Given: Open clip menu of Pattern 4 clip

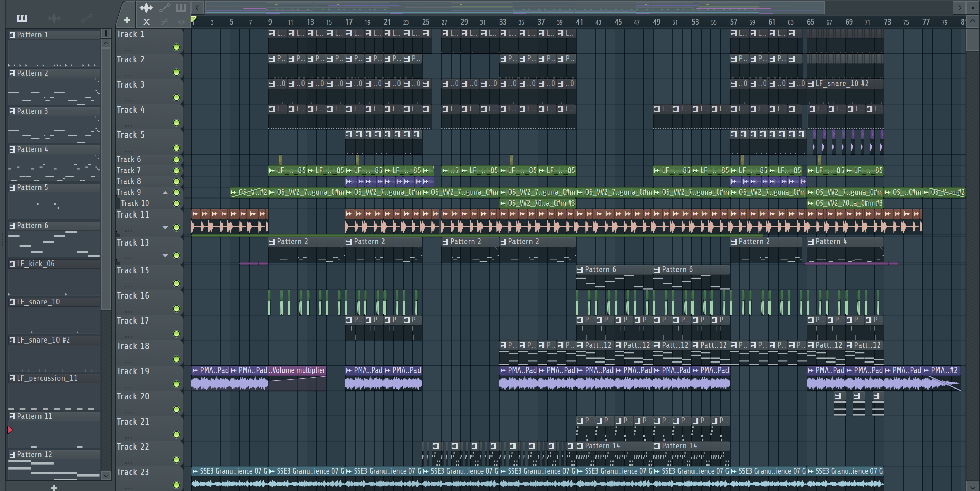Looking at the screenshot, I should [811, 241].
